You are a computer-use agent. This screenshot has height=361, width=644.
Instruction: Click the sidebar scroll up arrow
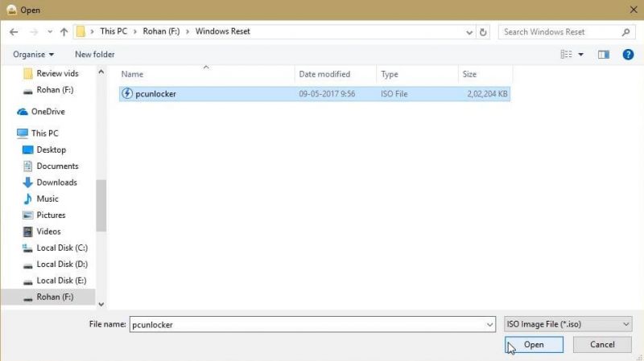[x=101, y=72]
